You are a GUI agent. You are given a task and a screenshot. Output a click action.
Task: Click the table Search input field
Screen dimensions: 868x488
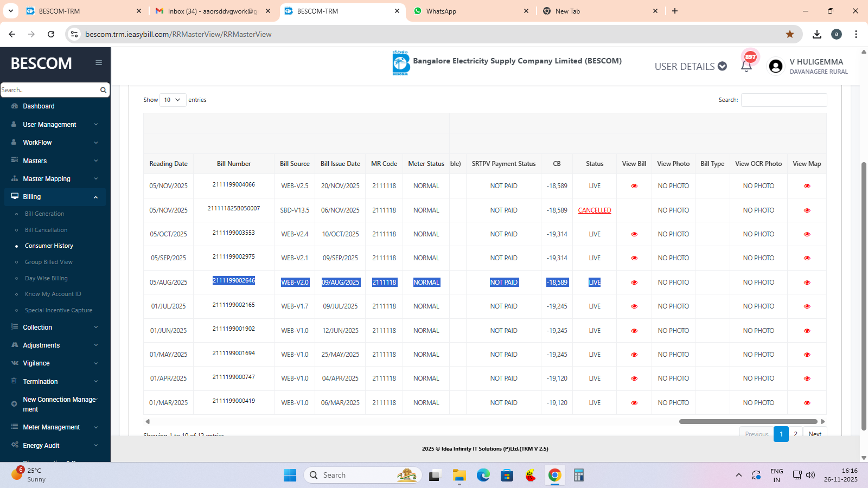[783, 100]
